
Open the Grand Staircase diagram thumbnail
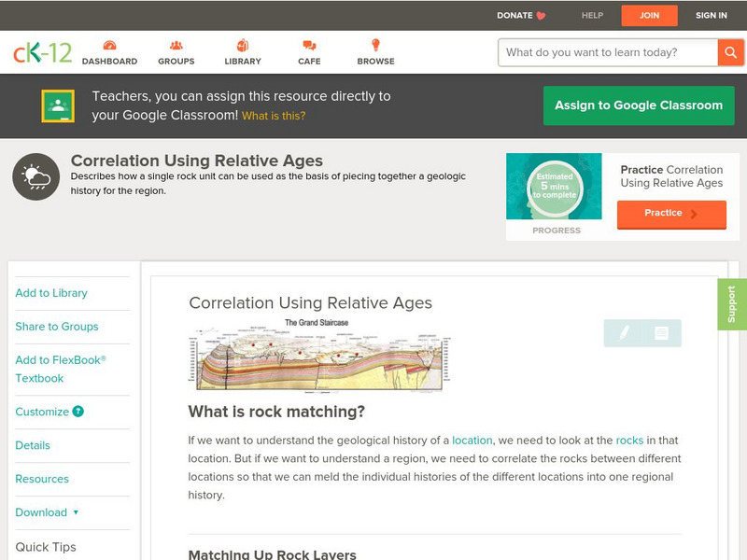[x=318, y=355]
